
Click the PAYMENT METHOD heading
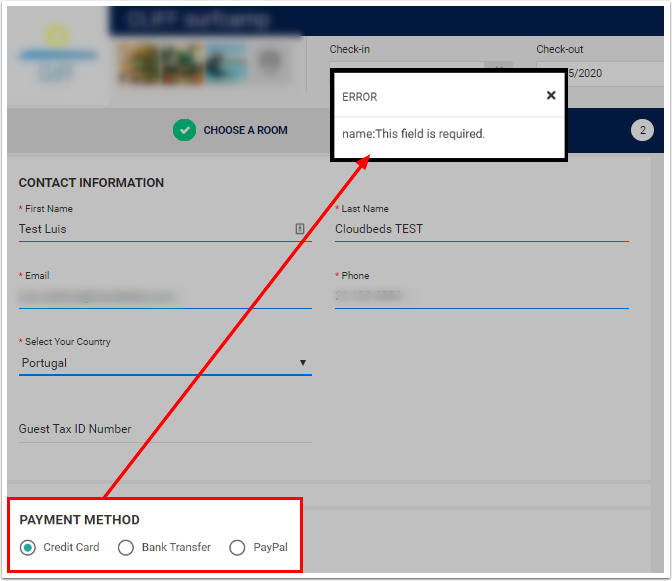pyautogui.click(x=79, y=519)
